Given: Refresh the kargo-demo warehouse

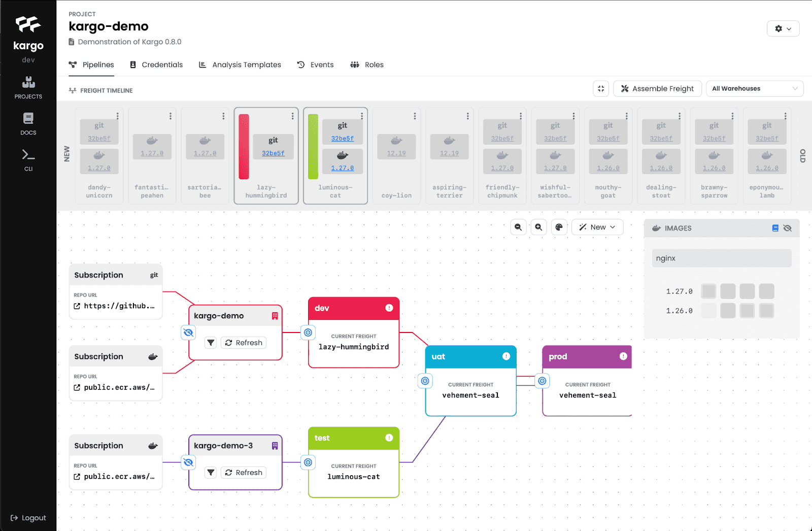Looking at the screenshot, I should 244,343.
